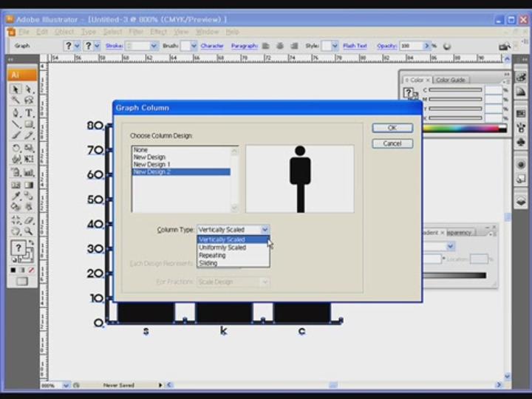Choose Repeating column type

[212, 255]
